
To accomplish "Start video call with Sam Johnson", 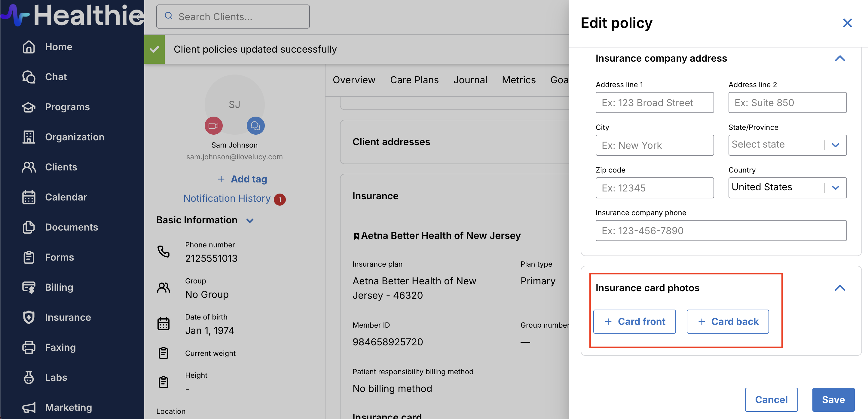I will pos(213,126).
